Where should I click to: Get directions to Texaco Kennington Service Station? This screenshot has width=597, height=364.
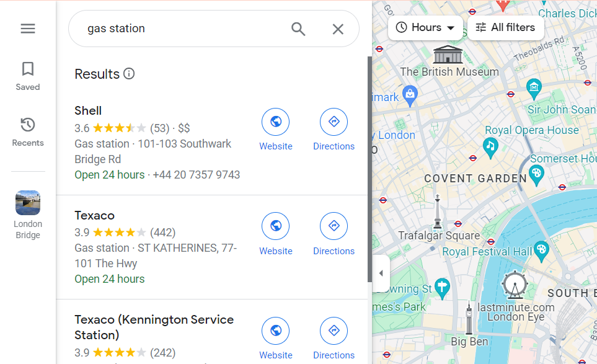(x=334, y=331)
